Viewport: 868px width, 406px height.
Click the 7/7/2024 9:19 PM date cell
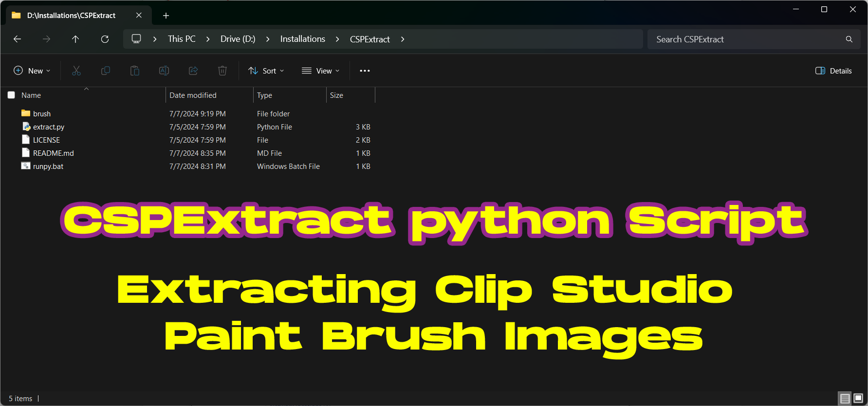pos(198,113)
